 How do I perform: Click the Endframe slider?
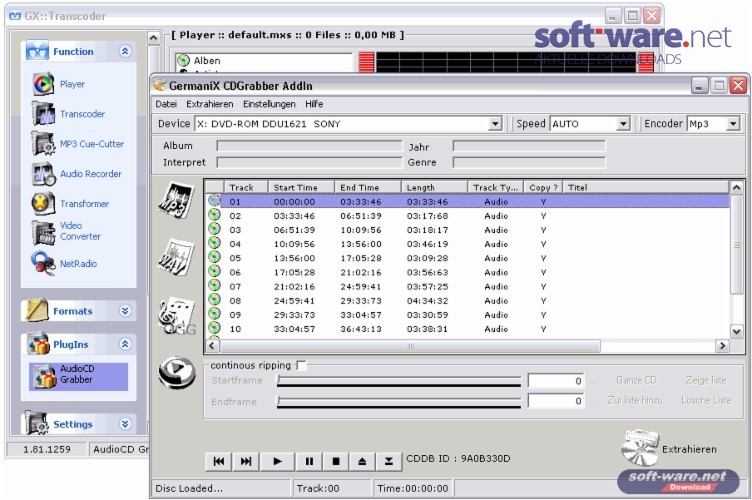coord(399,401)
